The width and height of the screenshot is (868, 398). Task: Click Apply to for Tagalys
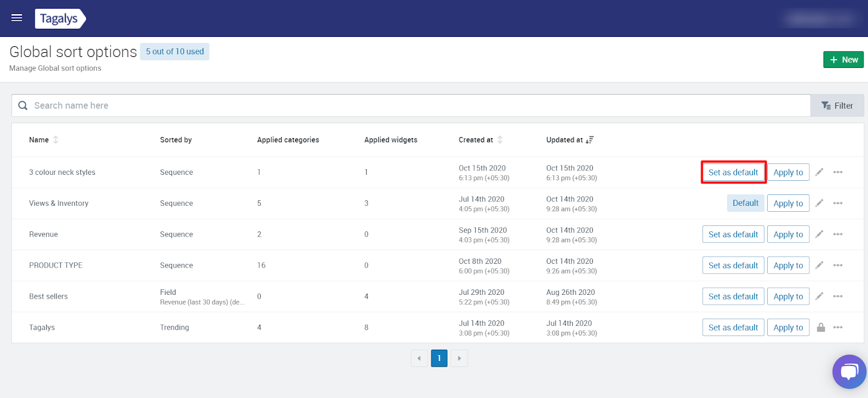click(x=788, y=327)
